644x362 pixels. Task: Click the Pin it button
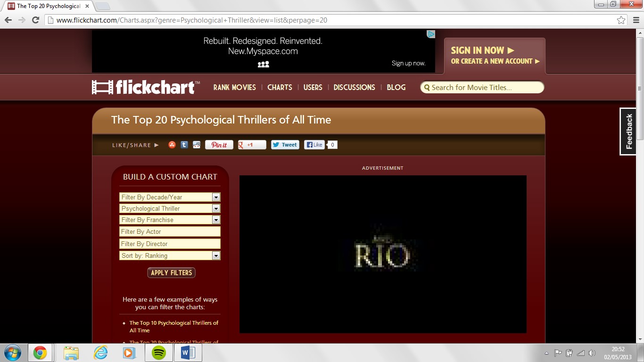pos(219,145)
